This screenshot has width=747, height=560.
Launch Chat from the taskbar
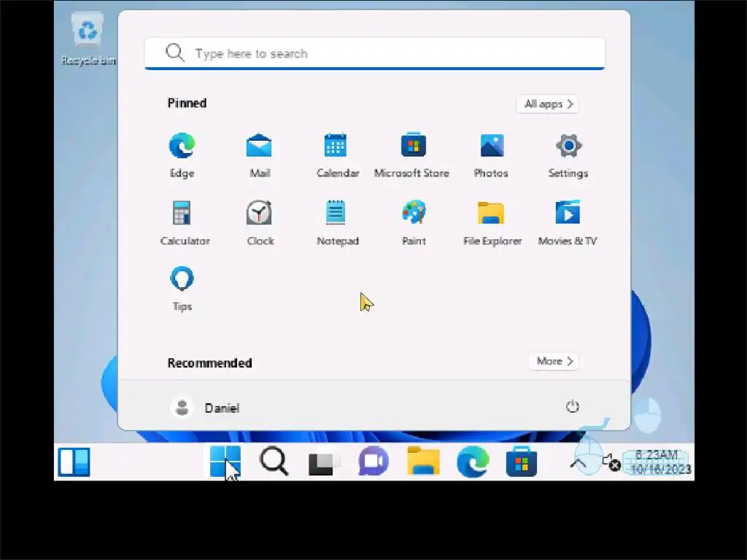pos(373,462)
